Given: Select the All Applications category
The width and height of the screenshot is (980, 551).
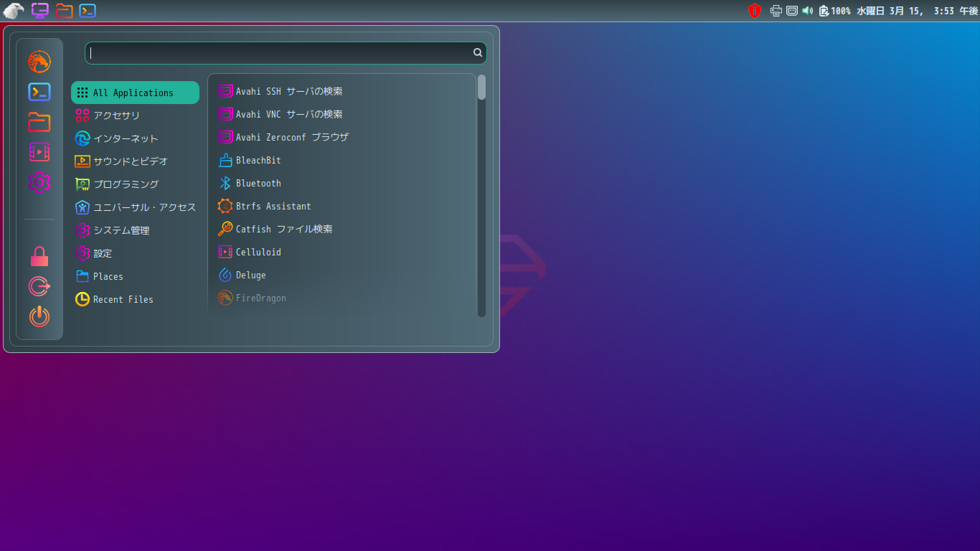Looking at the screenshot, I should pyautogui.click(x=135, y=93).
